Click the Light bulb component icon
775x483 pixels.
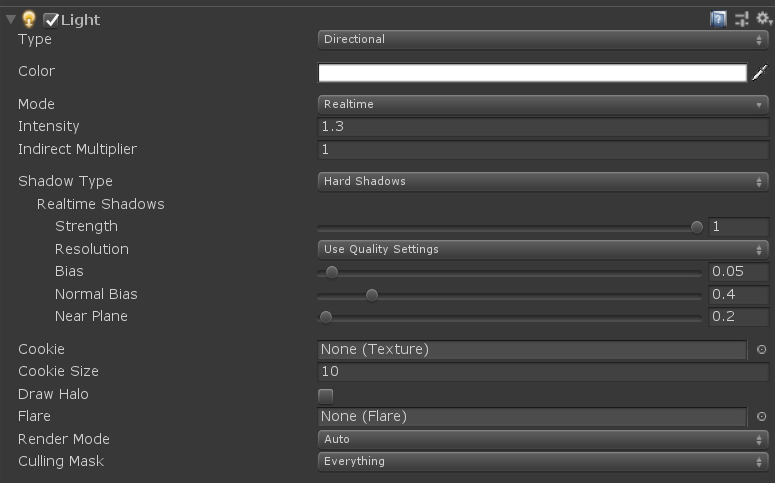(x=29, y=19)
